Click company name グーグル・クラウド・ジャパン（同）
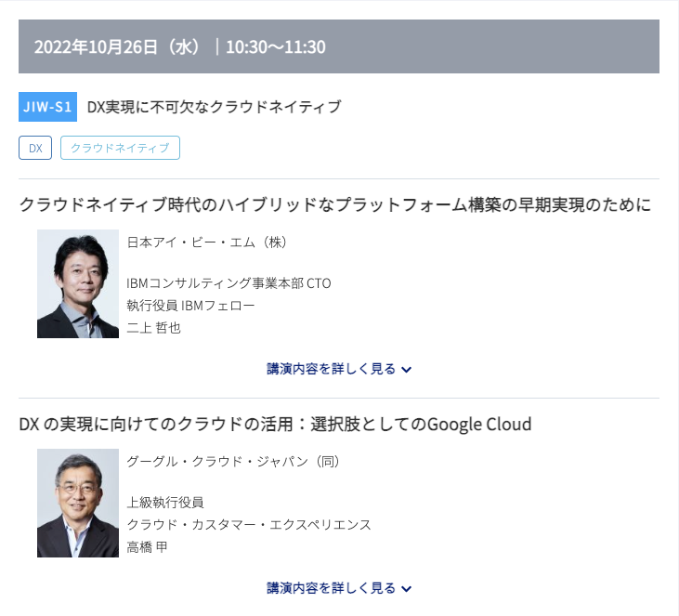 pyautogui.click(x=233, y=462)
